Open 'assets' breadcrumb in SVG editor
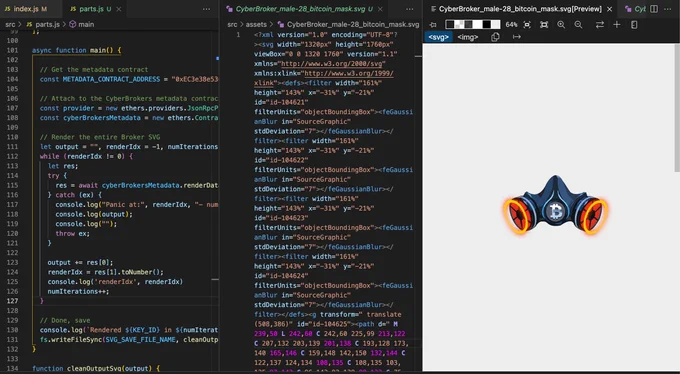This screenshot has width=680, height=374. tap(256, 24)
